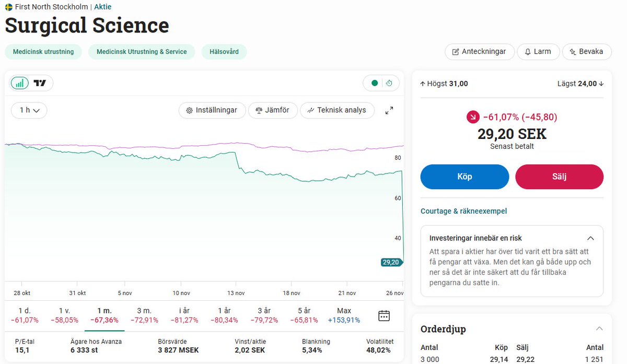Select the i år period tab

184,315
